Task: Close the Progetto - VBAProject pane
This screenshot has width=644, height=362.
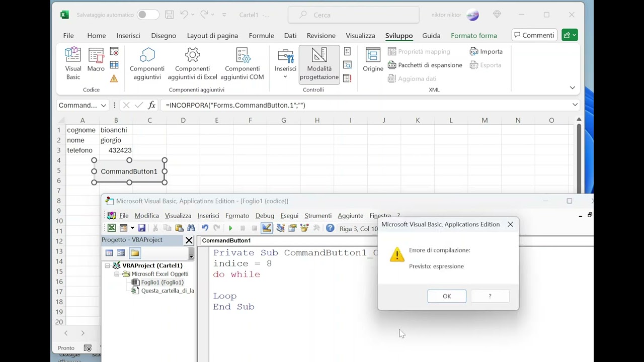Action: [189, 240]
